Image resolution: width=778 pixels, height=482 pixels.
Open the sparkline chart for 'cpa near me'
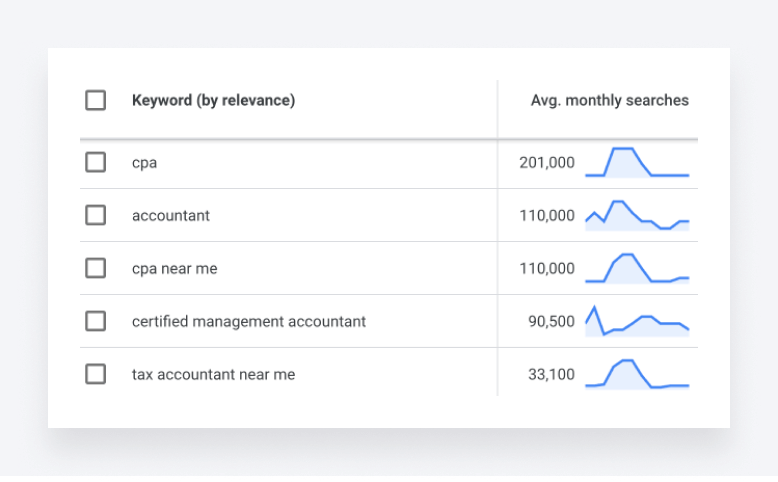(637, 268)
